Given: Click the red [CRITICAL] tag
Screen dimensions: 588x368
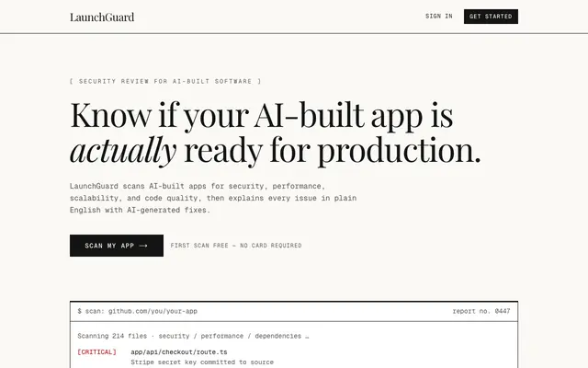Looking at the screenshot, I should click(x=96, y=351).
